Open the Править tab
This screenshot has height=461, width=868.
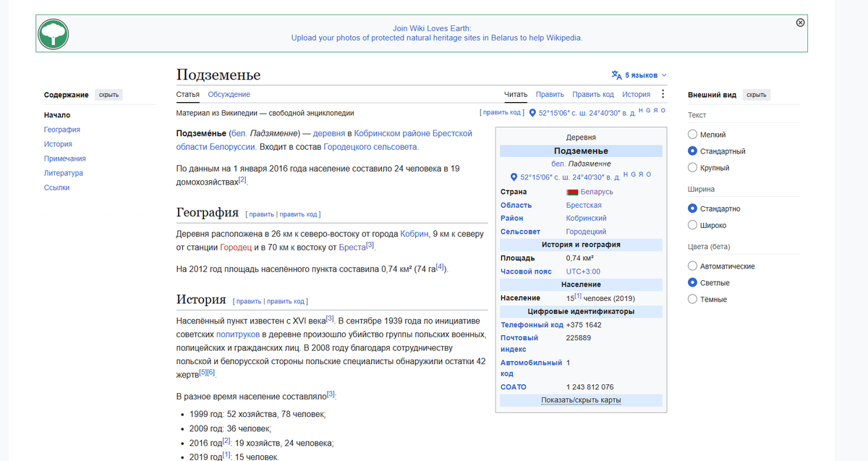coord(550,94)
